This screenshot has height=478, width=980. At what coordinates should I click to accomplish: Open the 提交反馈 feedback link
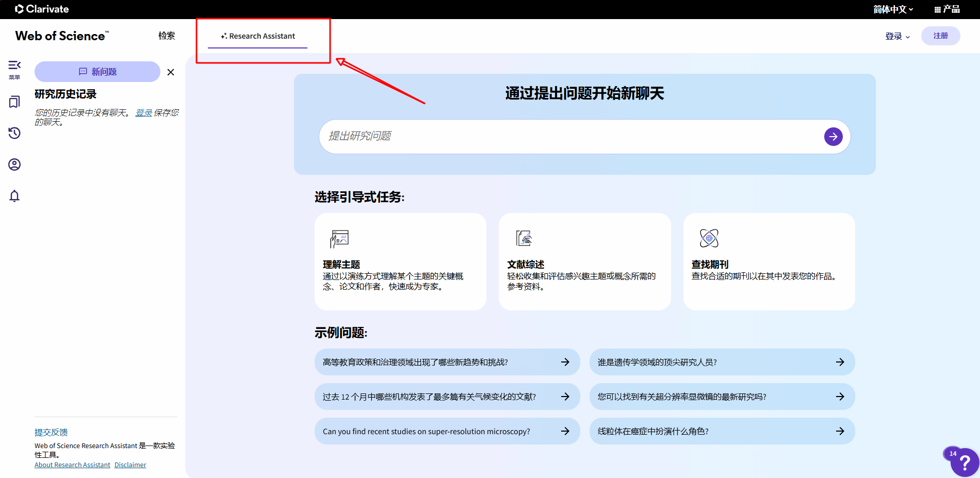tap(51, 432)
